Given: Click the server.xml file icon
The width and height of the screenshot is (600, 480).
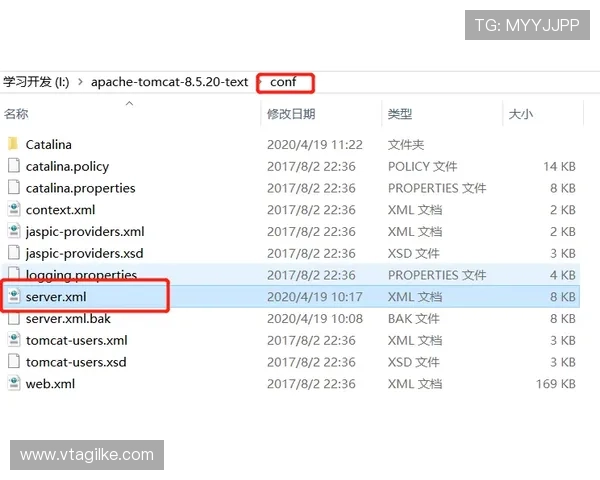Looking at the screenshot, I should pyautogui.click(x=14, y=296).
